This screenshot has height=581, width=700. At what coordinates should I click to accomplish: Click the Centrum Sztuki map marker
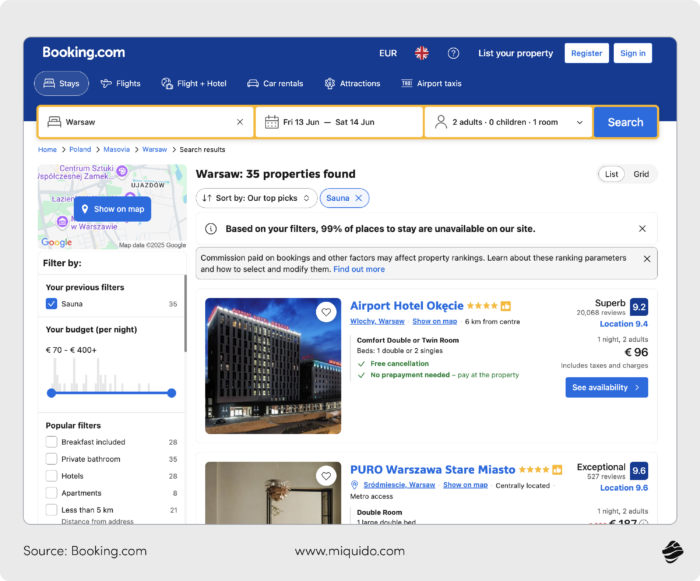[122, 171]
